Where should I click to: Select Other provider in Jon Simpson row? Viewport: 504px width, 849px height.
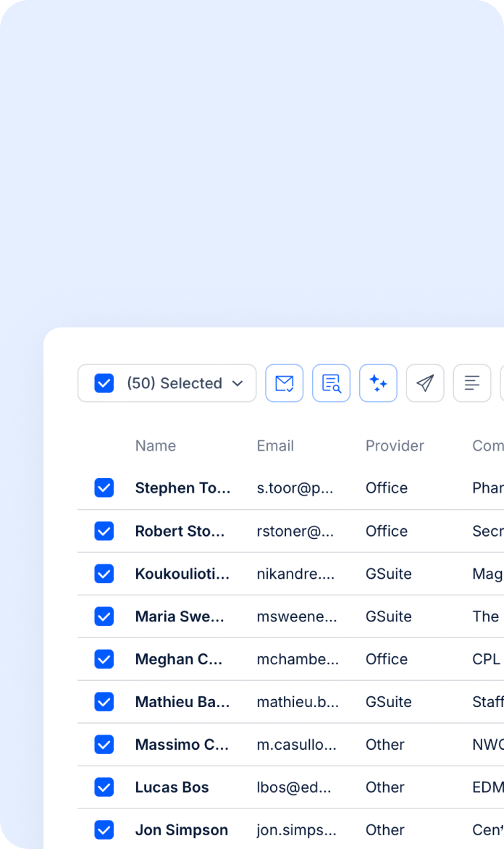[x=385, y=830]
